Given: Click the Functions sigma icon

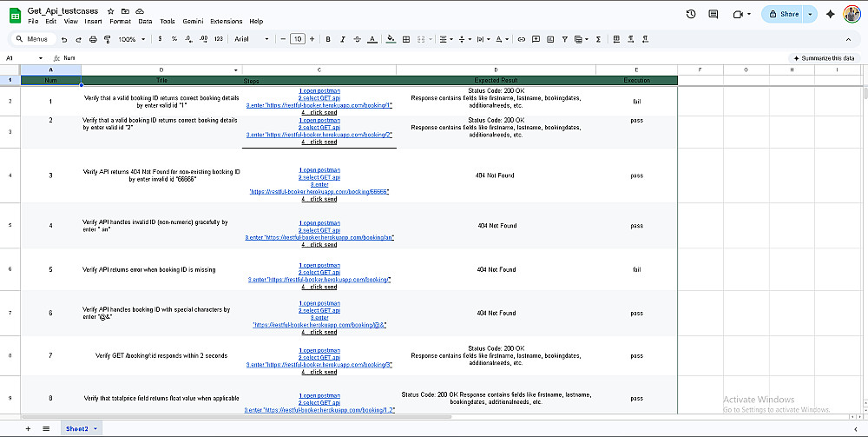Looking at the screenshot, I should (x=599, y=39).
